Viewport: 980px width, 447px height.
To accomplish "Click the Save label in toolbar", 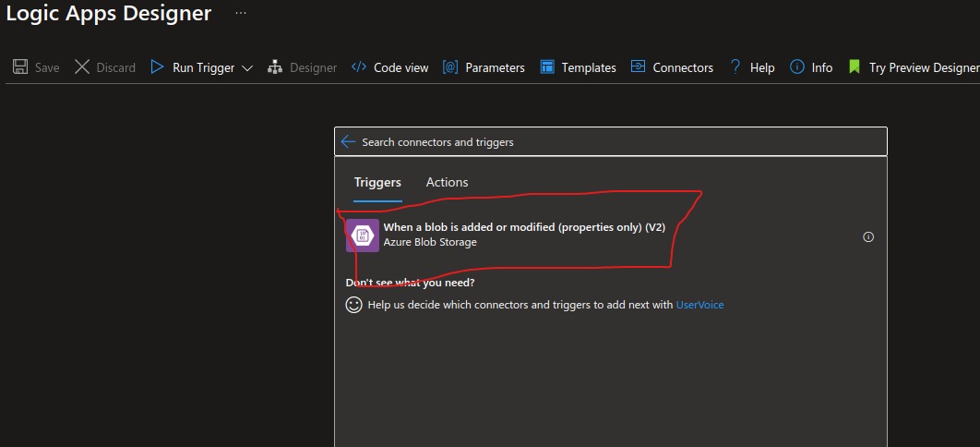I will [x=47, y=67].
